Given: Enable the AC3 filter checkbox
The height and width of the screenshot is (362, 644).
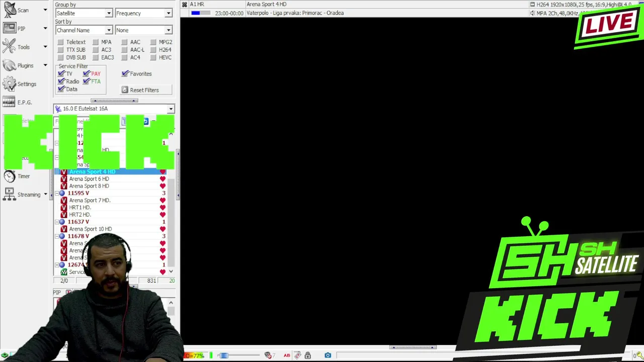Looking at the screenshot, I should click(95, 50).
